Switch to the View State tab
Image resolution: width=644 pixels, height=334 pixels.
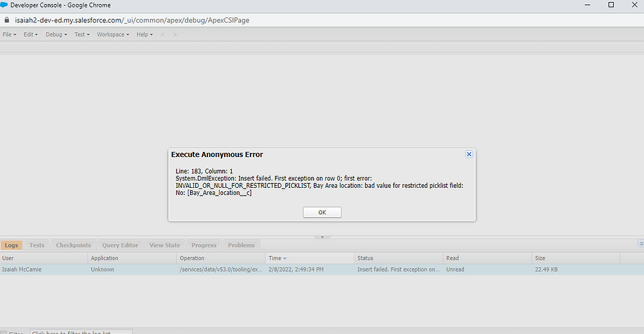[165, 245]
